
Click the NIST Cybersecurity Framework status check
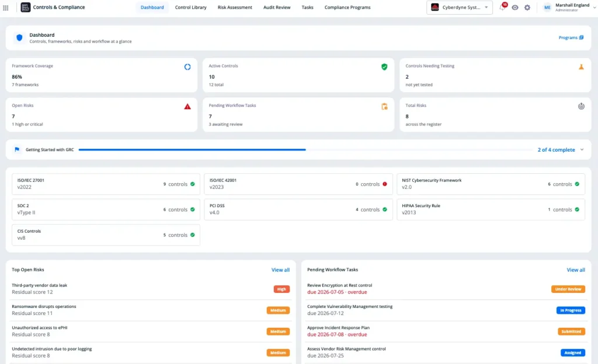coord(577,184)
